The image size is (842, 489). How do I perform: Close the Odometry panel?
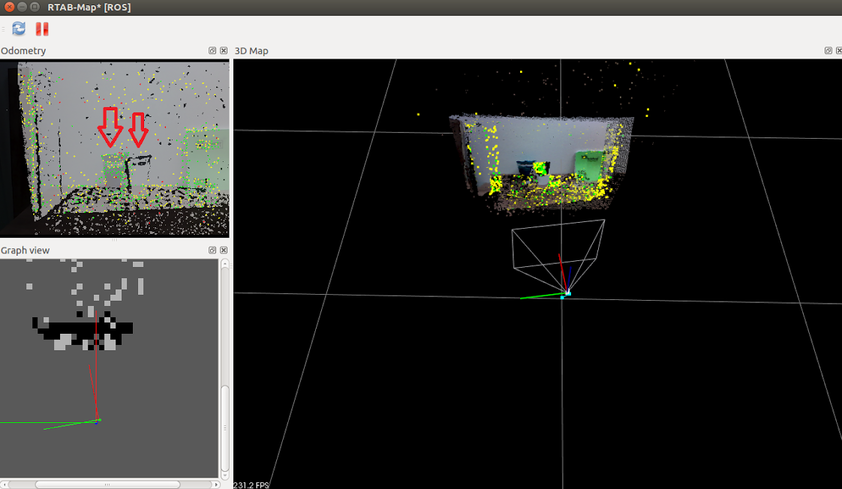tap(224, 51)
